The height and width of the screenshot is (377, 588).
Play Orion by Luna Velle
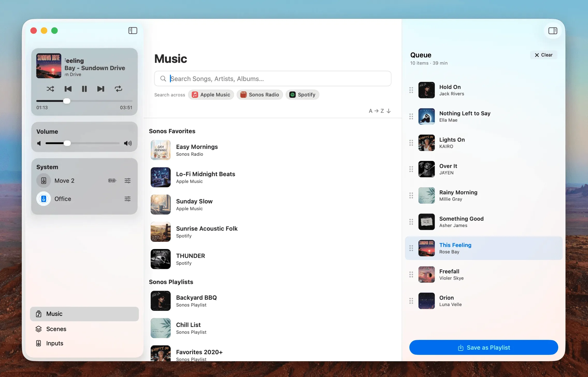484,301
